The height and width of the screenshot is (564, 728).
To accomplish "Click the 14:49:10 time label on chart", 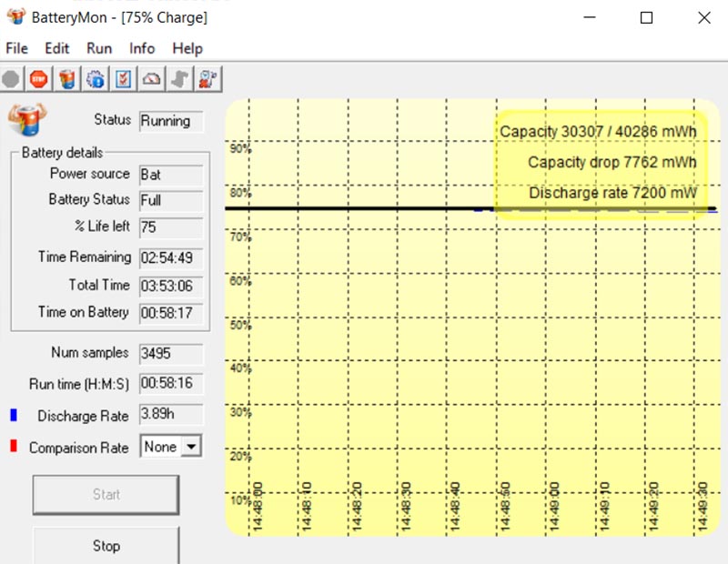I will (603, 507).
